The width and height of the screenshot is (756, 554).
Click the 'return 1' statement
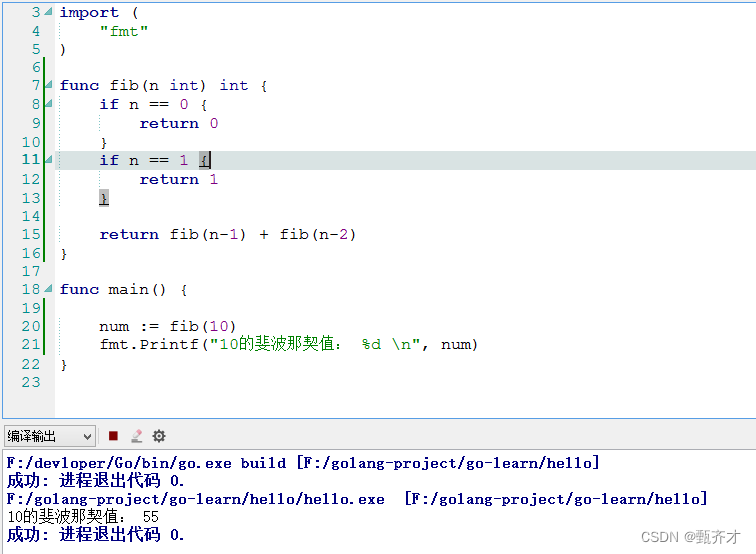pos(179,179)
